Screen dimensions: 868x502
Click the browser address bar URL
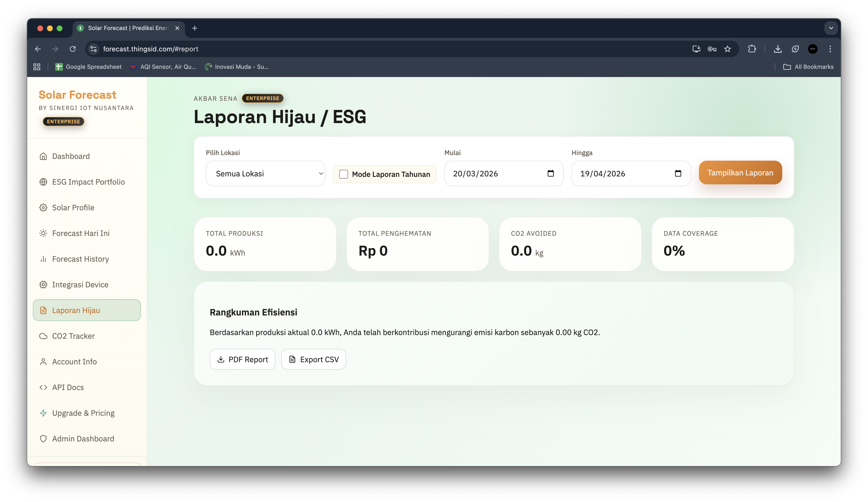151,49
